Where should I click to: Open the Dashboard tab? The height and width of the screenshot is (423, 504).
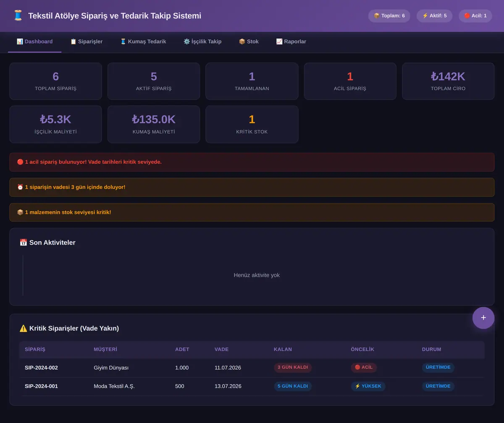[34, 42]
